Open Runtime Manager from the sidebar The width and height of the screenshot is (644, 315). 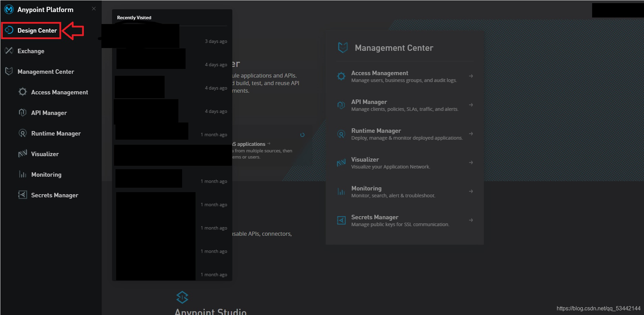[x=56, y=133]
